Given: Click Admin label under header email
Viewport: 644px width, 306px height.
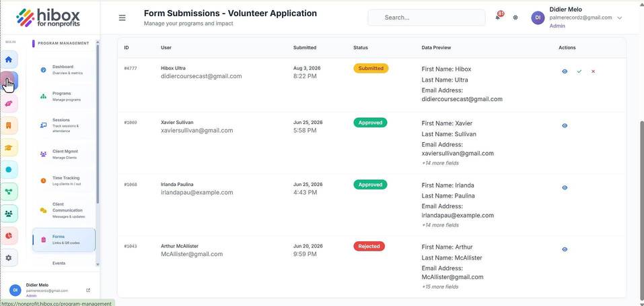Looking at the screenshot, I should point(557,26).
